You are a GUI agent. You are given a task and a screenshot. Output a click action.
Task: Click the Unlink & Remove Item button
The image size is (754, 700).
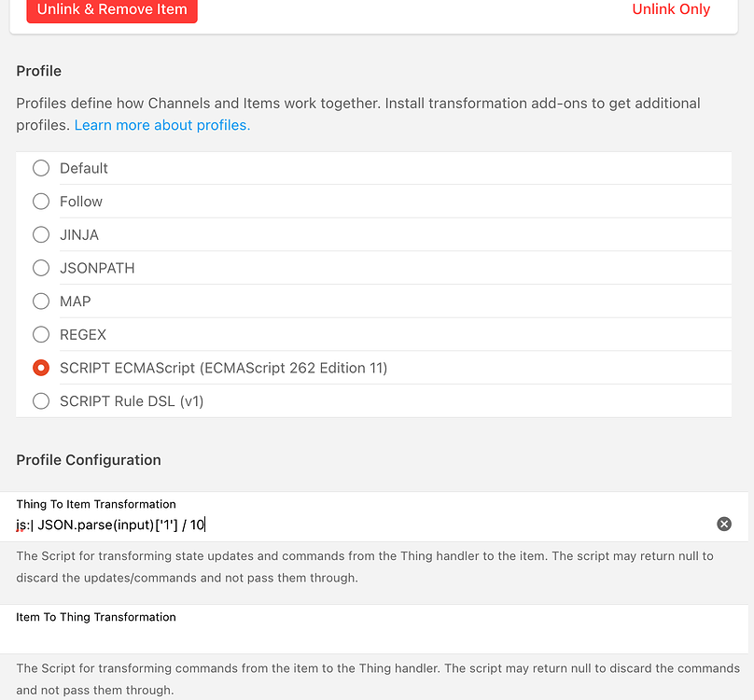coord(112,10)
